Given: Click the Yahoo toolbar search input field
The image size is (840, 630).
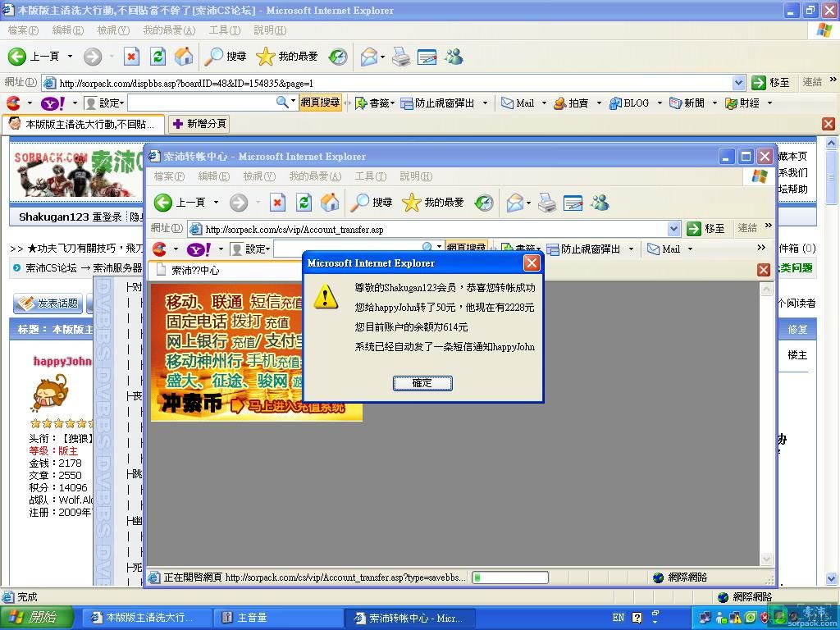Looking at the screenshot, I should 201,103.
